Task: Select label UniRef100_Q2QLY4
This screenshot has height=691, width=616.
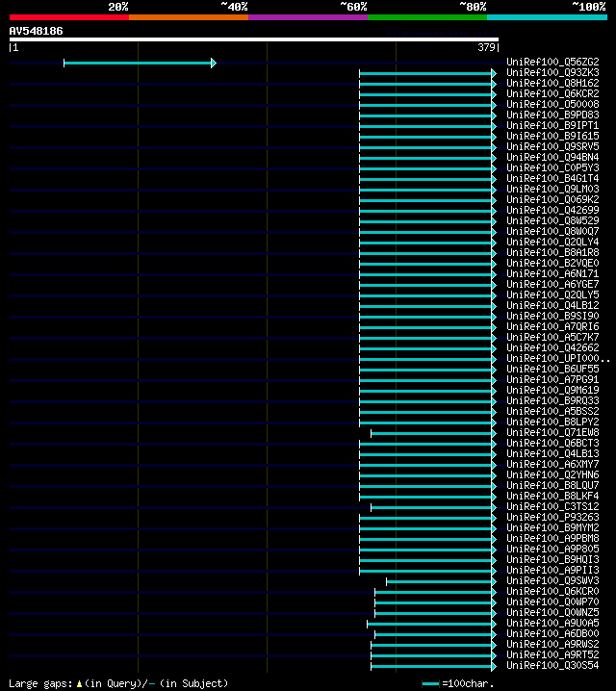Action: point(552,242)
